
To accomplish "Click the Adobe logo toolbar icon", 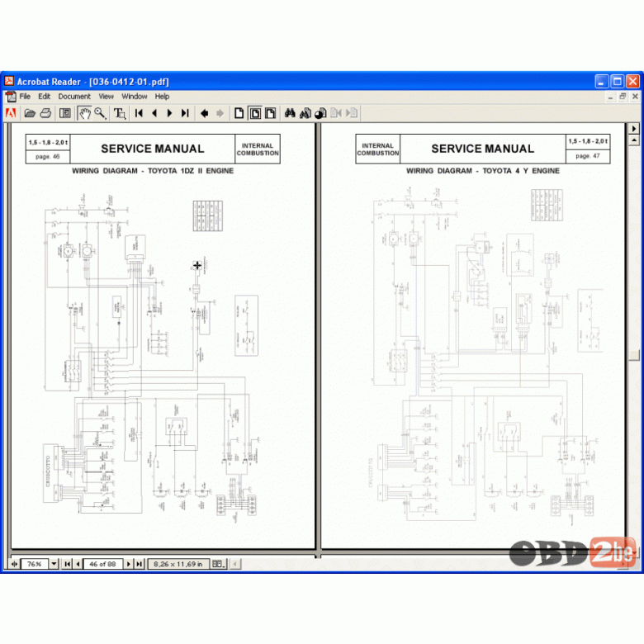I will point(11,113).
